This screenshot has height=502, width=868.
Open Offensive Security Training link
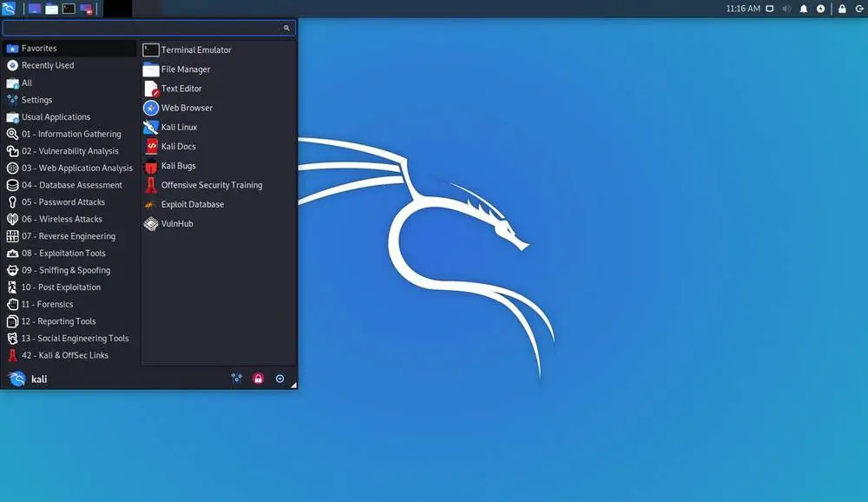click(219, 185)
